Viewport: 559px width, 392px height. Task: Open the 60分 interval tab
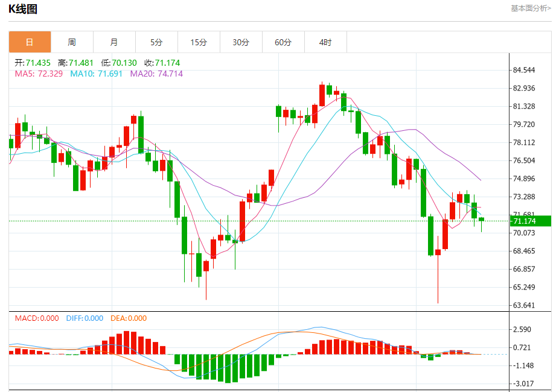283,42
